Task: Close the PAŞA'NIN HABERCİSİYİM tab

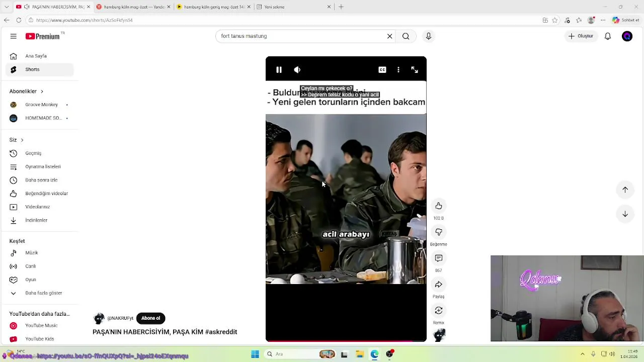Action: pyautogui.click(x=89, y=7)
